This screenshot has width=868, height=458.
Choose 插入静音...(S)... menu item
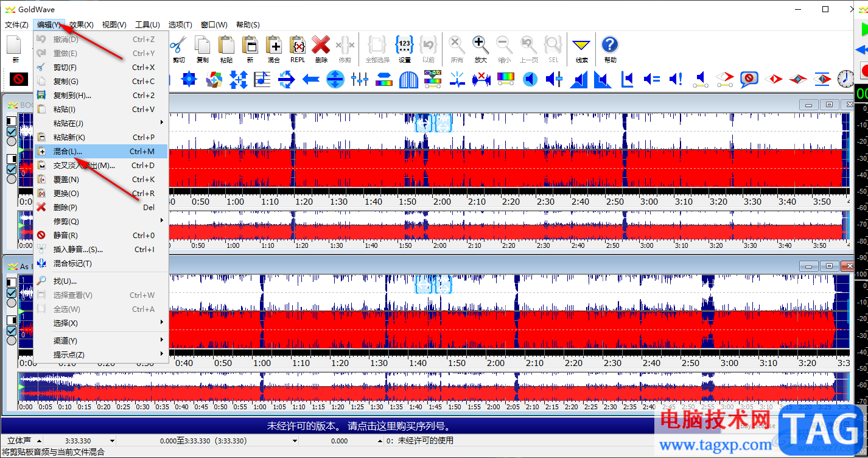[101, 249]
